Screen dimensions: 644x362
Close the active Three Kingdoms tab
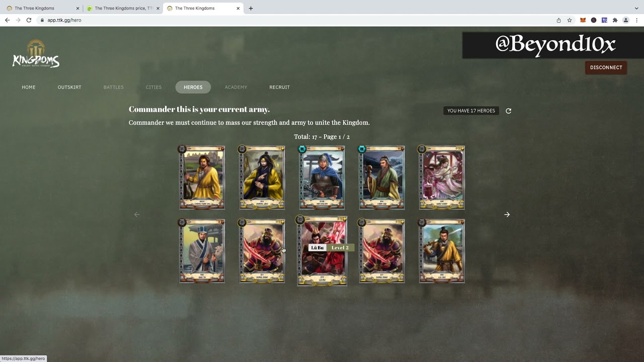point(238,8)
